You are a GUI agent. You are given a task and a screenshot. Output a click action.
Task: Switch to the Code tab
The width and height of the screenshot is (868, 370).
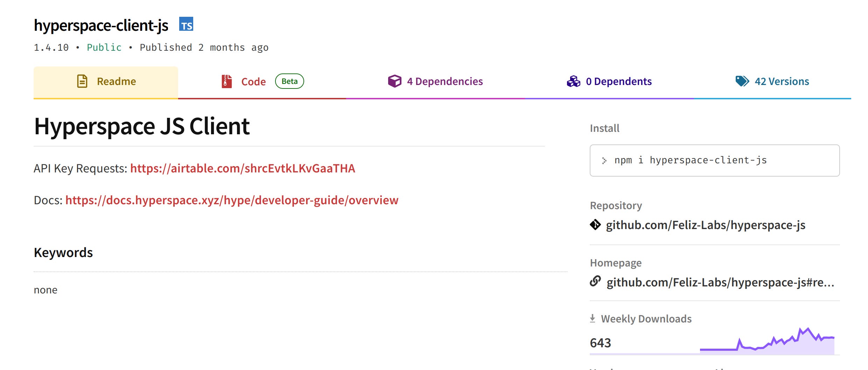(262, 82)
